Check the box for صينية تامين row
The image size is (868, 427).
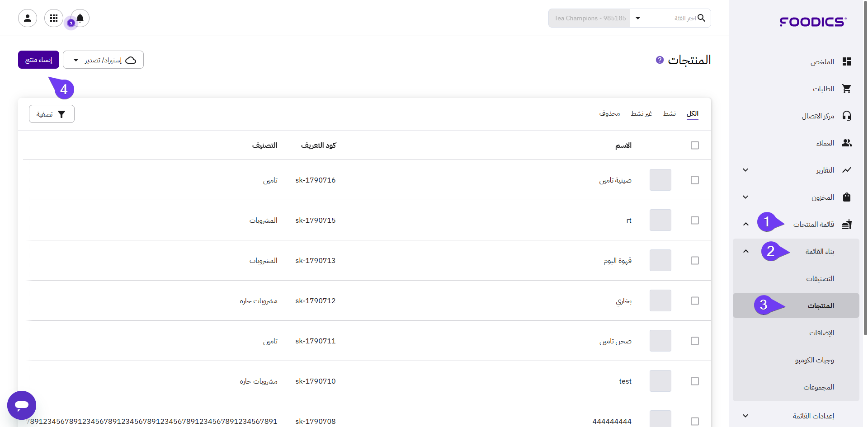(695, 180)
